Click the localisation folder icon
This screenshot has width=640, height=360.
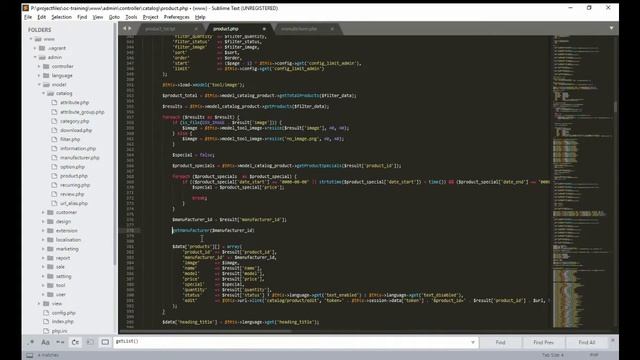click(50, 240)
